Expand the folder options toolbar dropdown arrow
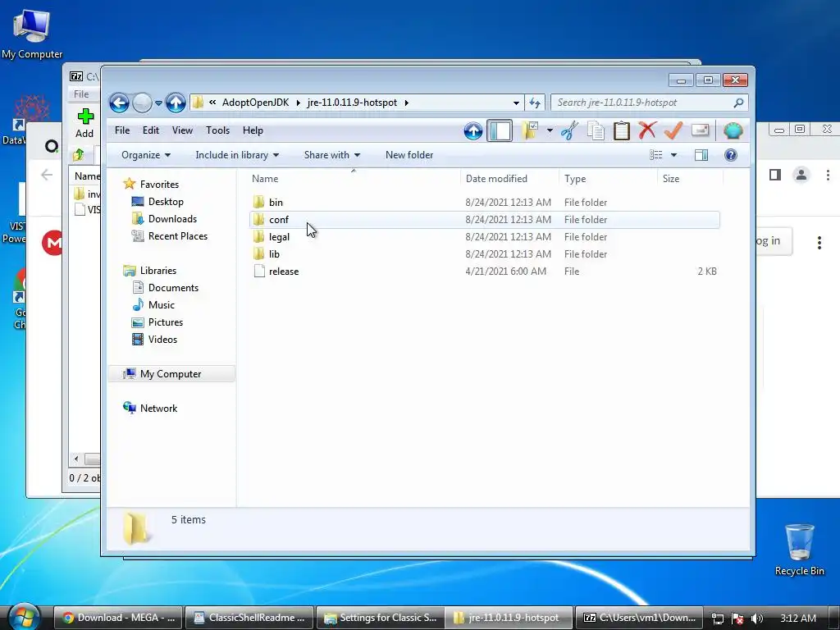Screen dimensions: 840x630 [550, 130]
